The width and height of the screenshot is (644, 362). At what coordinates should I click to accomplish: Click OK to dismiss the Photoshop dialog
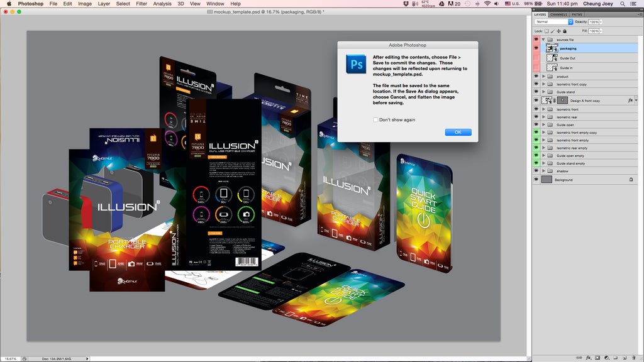pyautogui.click(x=458, y=132)
